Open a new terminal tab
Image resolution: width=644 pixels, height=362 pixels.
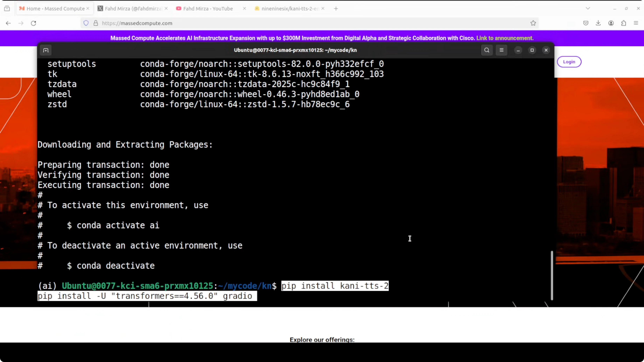[45, 50]
